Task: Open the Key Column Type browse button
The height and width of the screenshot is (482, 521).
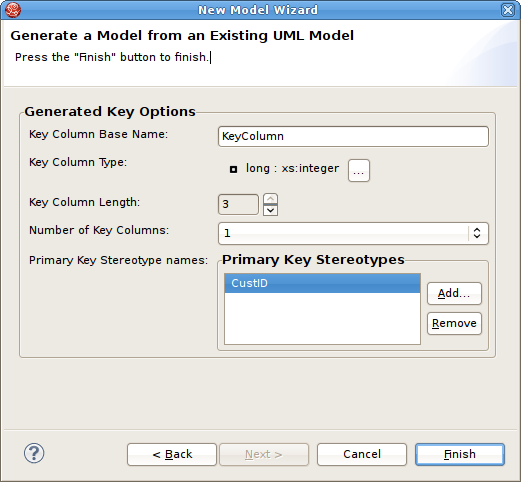Action: [359, 171]
